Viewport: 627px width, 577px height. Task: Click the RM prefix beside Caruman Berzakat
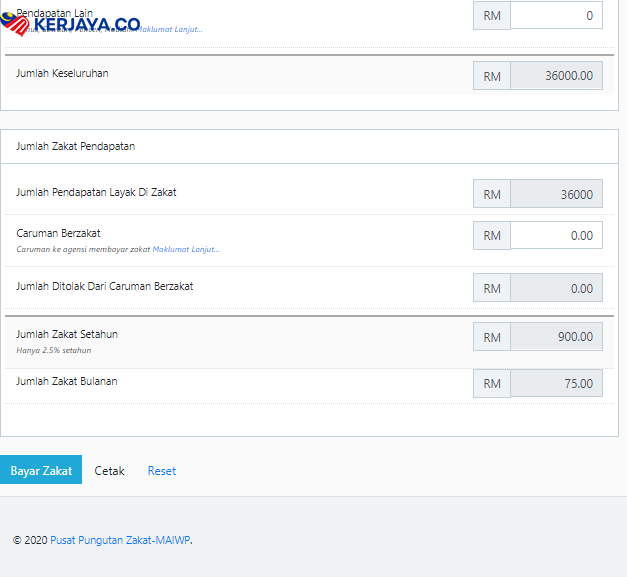coord(492,235)
